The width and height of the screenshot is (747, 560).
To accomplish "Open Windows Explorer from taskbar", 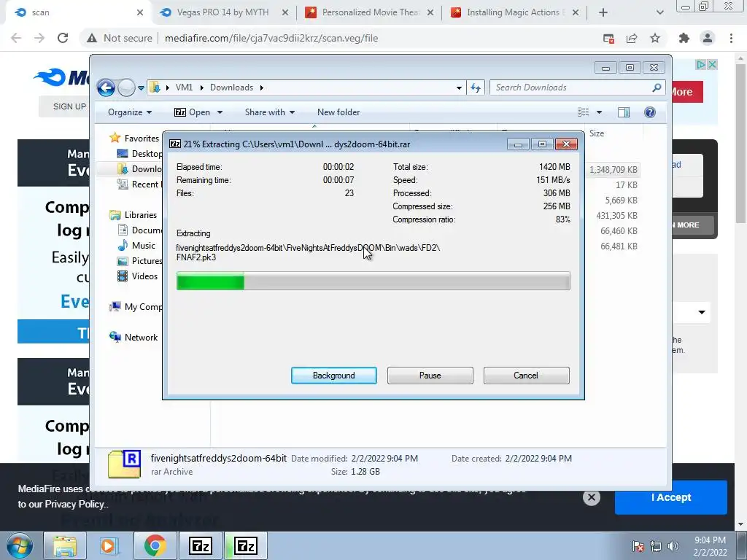I will tap(65, 545).
